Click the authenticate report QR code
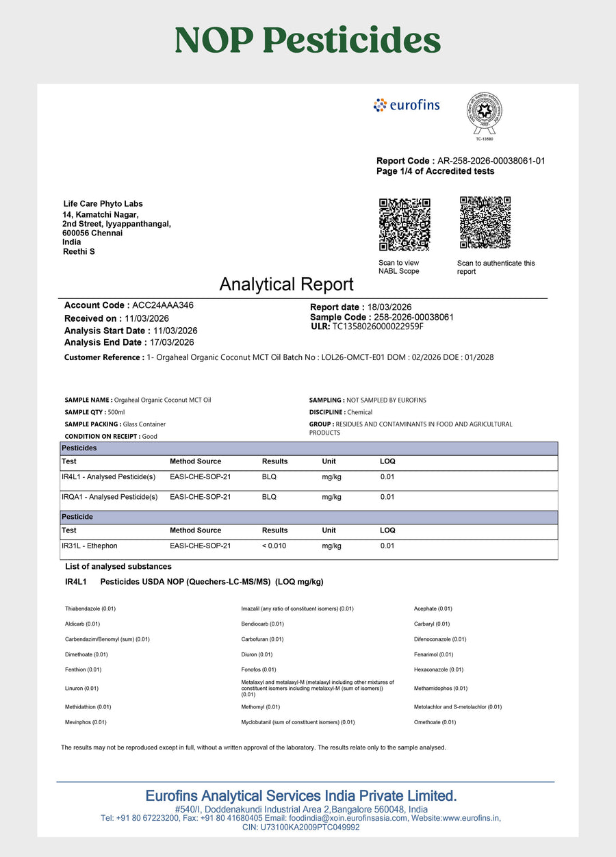 pyautogui.click(x=485, y=222)
